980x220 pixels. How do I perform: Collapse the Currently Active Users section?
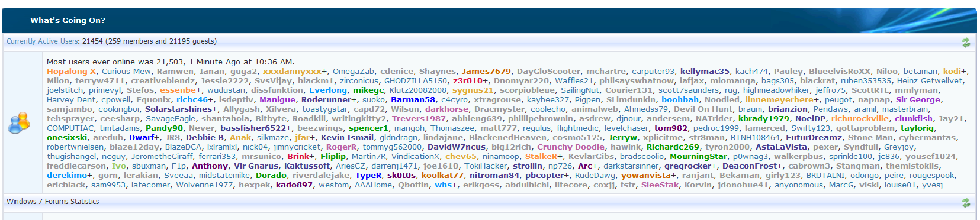tap(966, 42)
